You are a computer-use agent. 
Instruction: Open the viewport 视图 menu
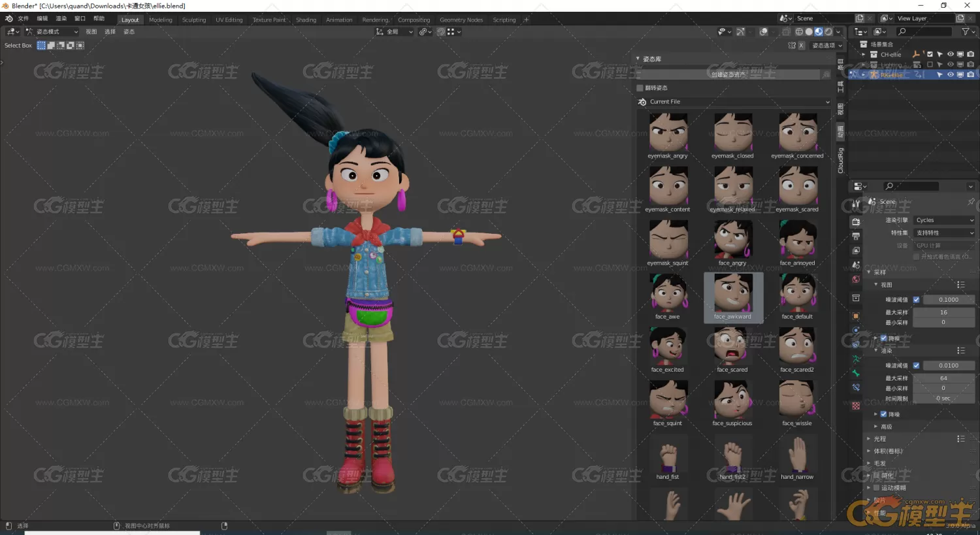91,31
